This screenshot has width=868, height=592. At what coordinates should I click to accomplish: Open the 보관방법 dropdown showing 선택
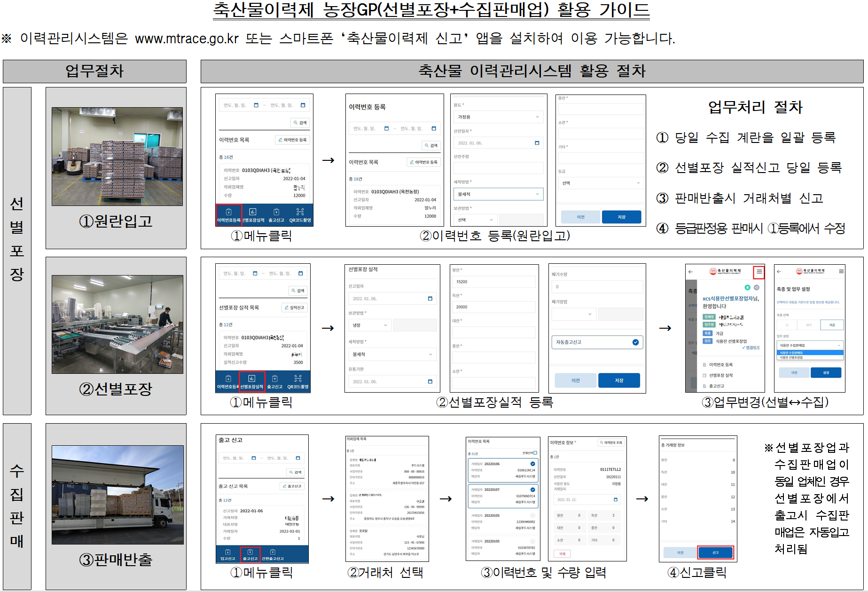(475, 220)
